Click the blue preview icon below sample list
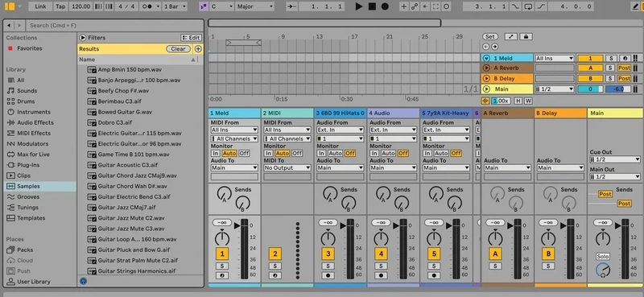This screenshot has height=297, width=644. pyautogui.click(x=84, y=282)
